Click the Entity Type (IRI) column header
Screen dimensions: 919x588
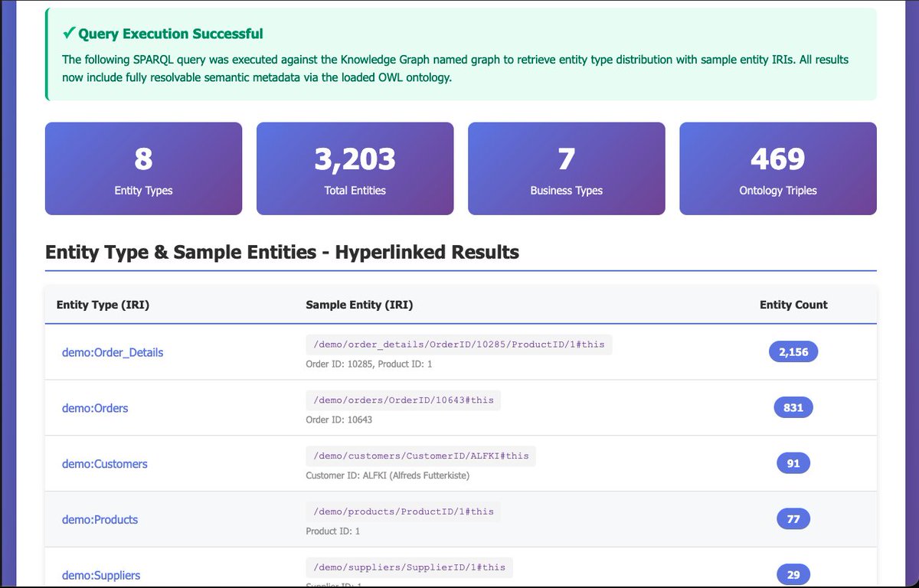(101, 305)
